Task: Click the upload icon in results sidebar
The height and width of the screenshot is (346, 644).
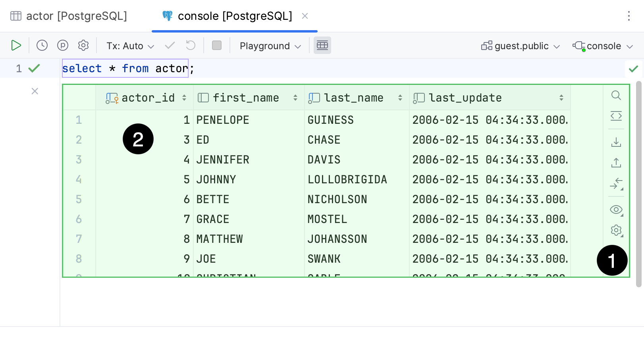Action: coord(616,163)
